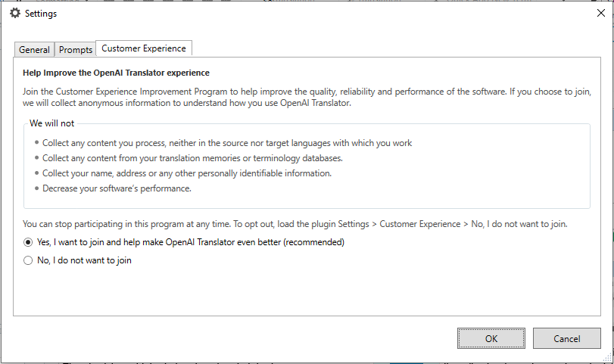The image size is (614, 364).
Task: Click the bullet about source and target languages
Action: point(227,143)
